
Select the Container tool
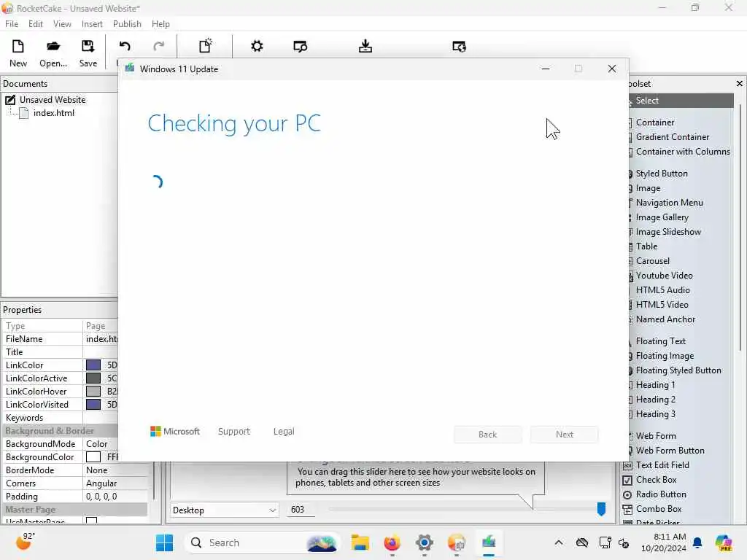pos(654,122)
